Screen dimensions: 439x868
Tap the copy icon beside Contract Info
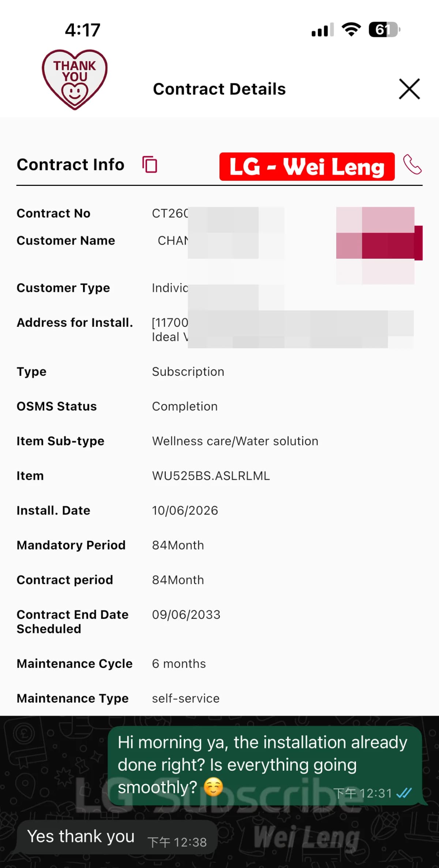tap(150, 164)
